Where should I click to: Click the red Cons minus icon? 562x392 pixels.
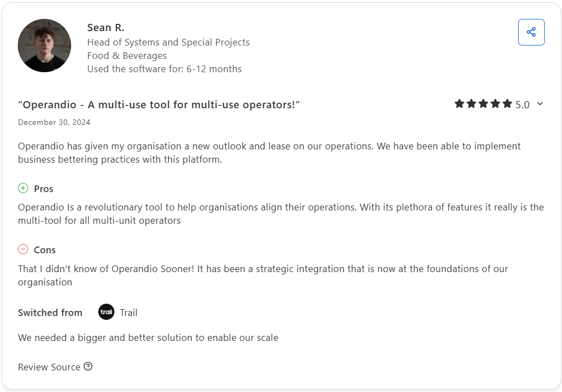[23, 249]
